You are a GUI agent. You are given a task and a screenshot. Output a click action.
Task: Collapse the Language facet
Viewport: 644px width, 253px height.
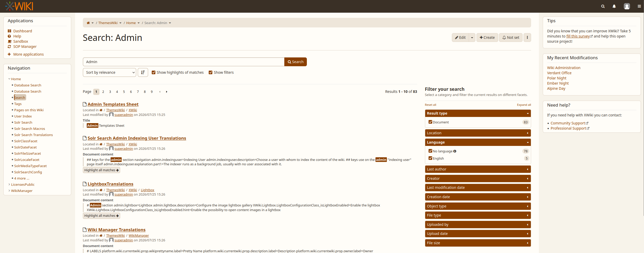[x=478, y=142]
